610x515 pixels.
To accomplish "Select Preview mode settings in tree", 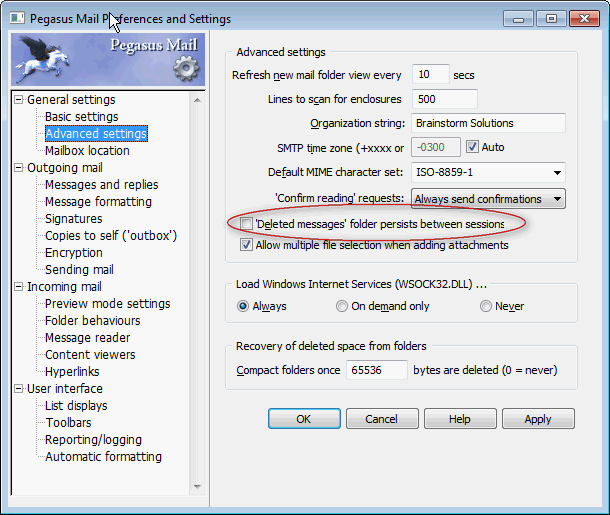I will pos(107,304).
